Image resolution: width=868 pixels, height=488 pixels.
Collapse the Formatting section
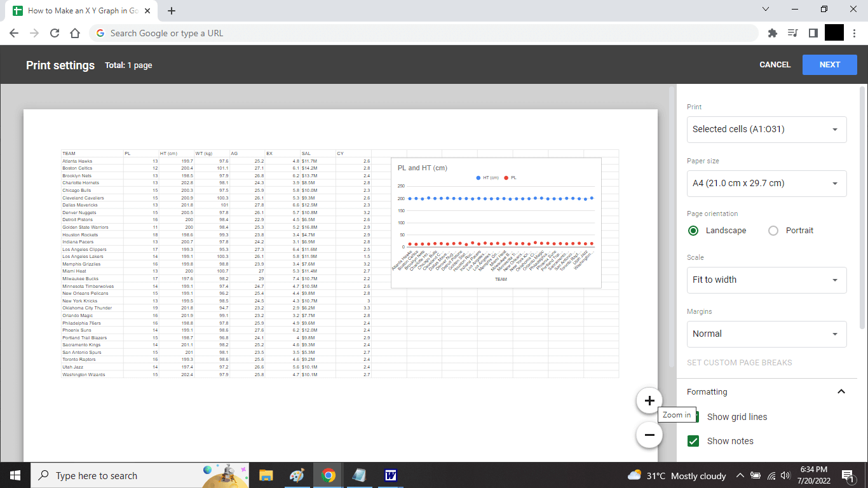[x=841, y=391]
